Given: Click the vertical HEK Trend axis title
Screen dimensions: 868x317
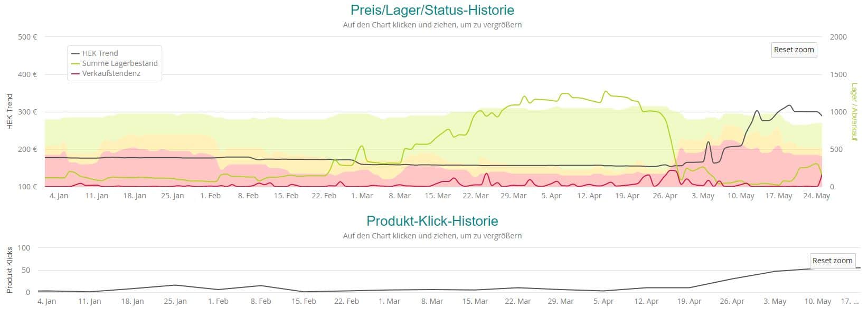Looking at the screenshot, I should point(10,112).
